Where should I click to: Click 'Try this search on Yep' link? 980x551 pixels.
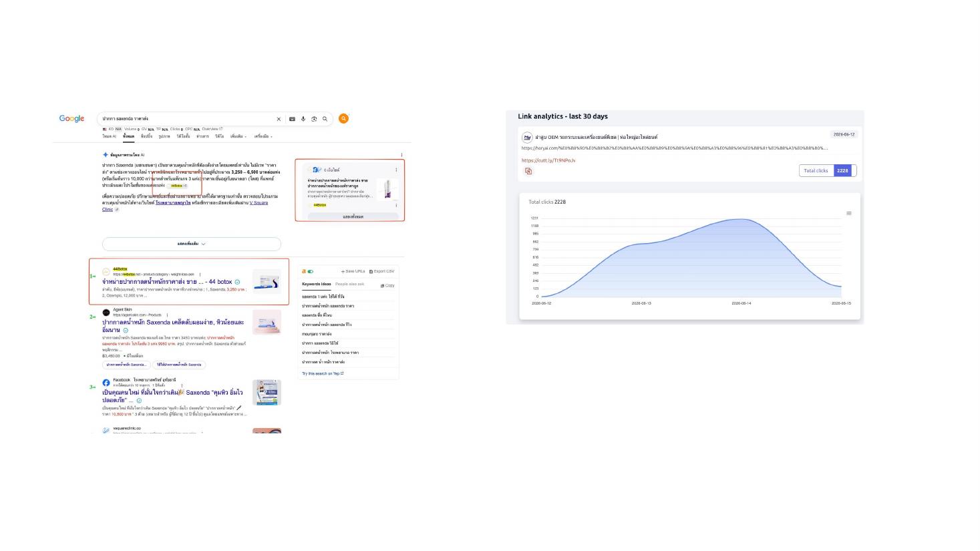(323, 373)
